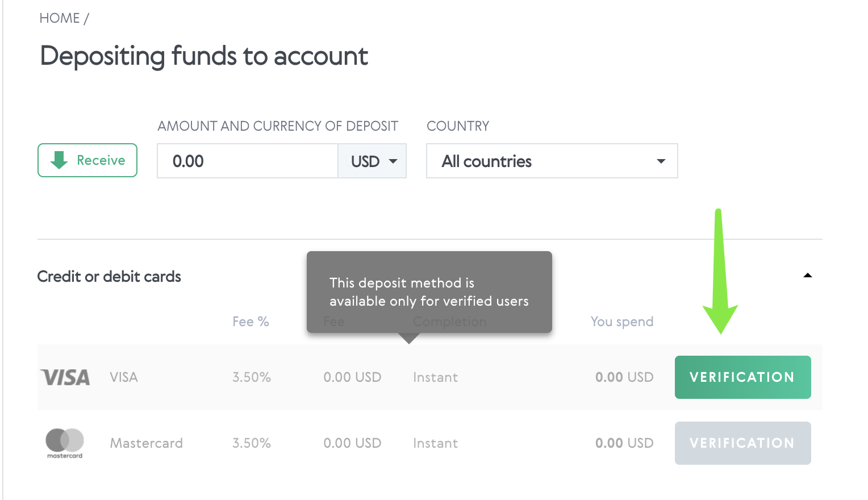868x500 pixels.
Task: Click the Mastercard logo icon
Action: (x=65, y=443)
